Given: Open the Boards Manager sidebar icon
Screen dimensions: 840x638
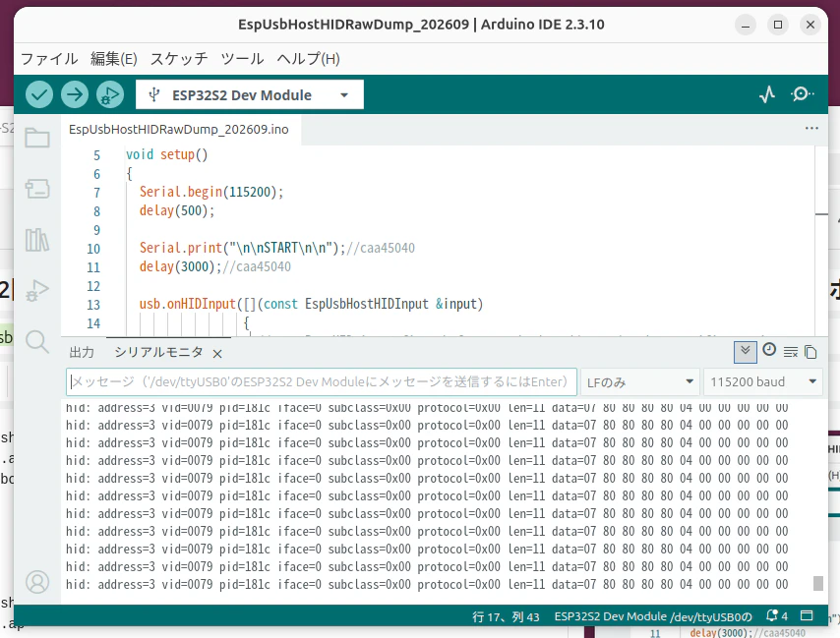Looking at the screenshot, I should coord(37,189).
